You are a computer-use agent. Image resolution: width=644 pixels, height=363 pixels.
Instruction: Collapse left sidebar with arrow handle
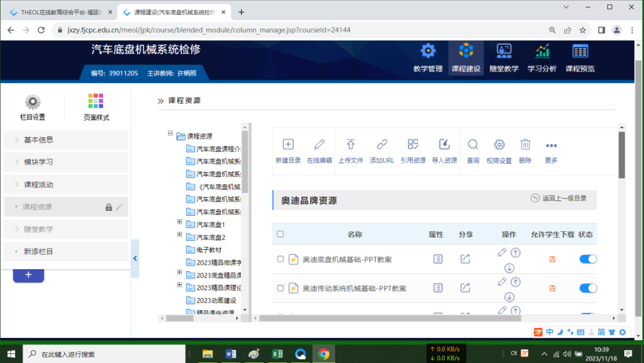click(135, 258)
